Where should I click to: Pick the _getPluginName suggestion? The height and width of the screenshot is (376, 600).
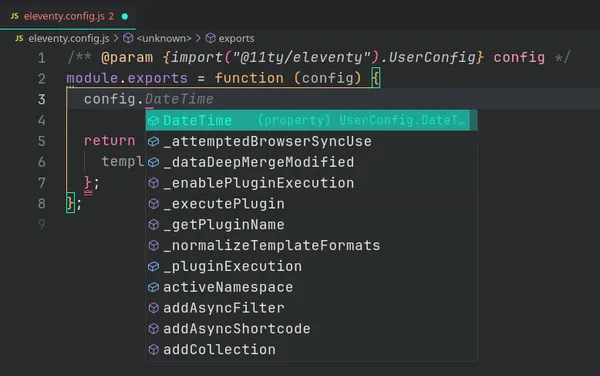311,224
